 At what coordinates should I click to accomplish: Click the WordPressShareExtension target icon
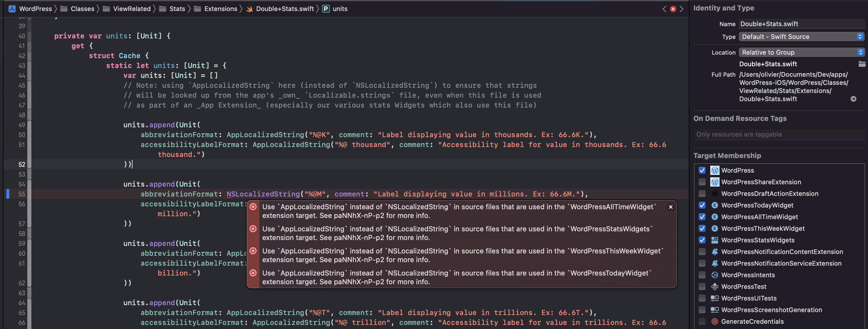coord(714,182)
